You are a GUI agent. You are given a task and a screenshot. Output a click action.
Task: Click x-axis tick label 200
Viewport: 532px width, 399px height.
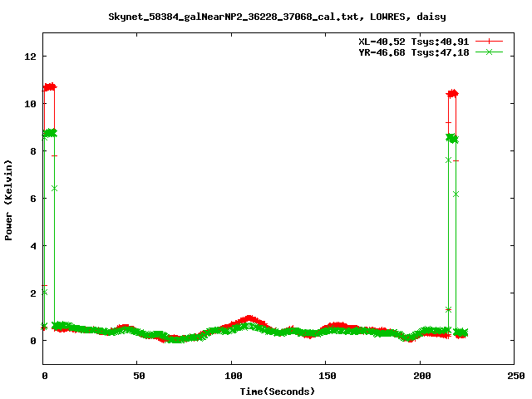421,376
